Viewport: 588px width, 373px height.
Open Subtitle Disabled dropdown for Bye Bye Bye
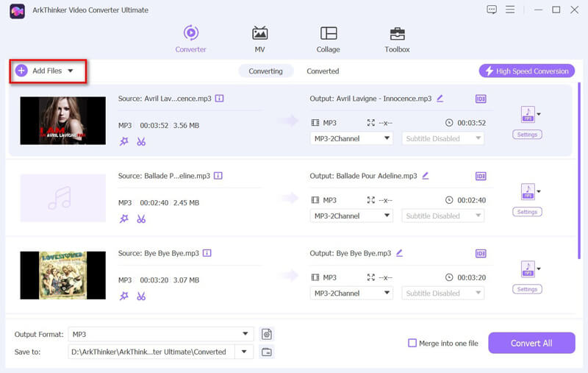point(443,293)
